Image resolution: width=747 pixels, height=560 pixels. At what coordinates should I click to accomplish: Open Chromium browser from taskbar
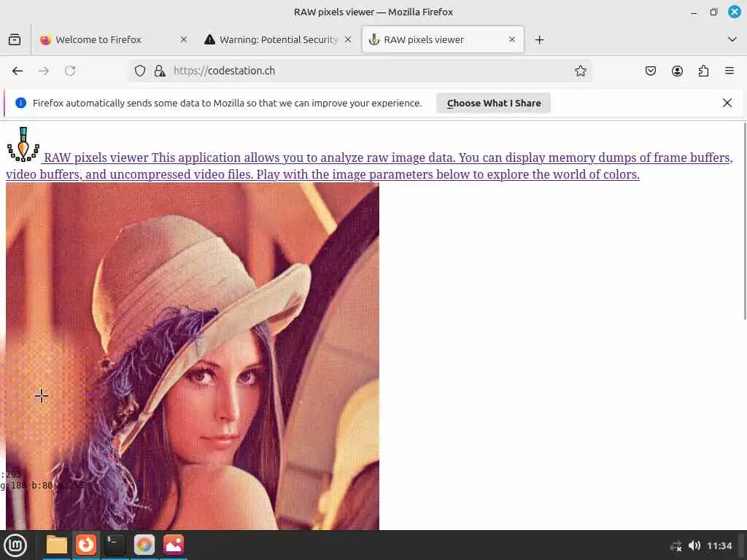point(144,545)
